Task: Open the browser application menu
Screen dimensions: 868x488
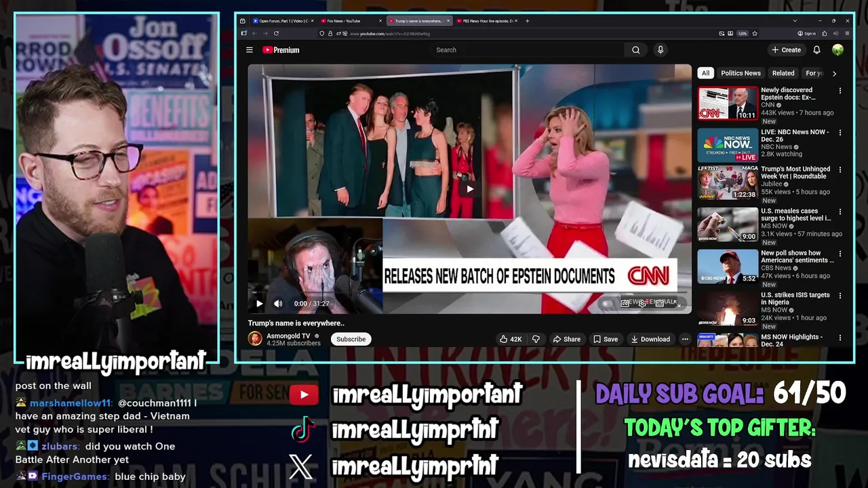Action: pos(847,33)
